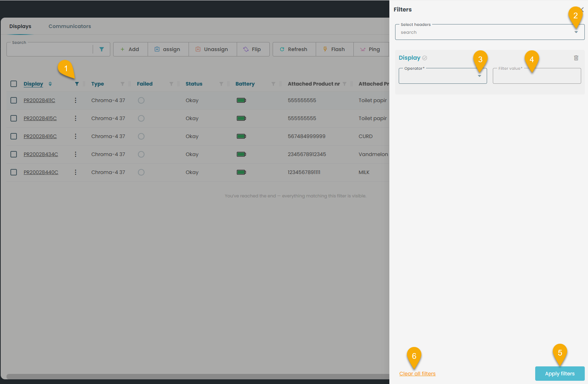Click the Vandmelon product name cell
This screenshot has height=384, width=588.
(x=373, y=154)
